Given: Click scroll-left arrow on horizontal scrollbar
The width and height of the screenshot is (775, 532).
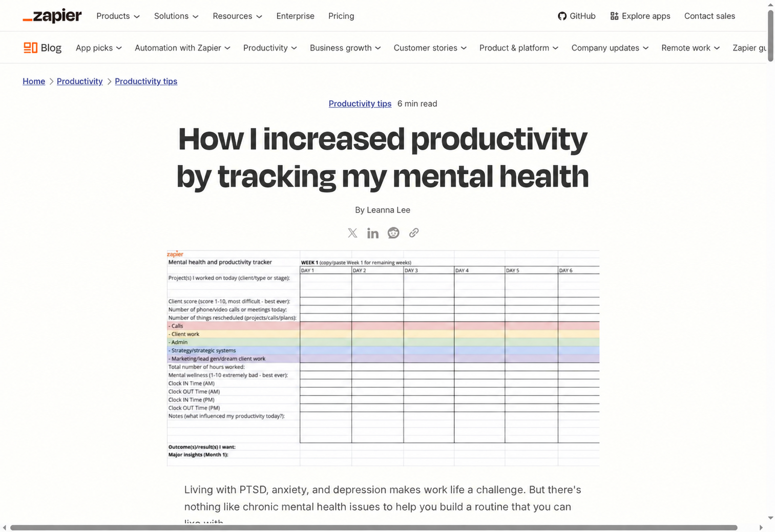Looking at the screenshot, I should tap(4, 527).
